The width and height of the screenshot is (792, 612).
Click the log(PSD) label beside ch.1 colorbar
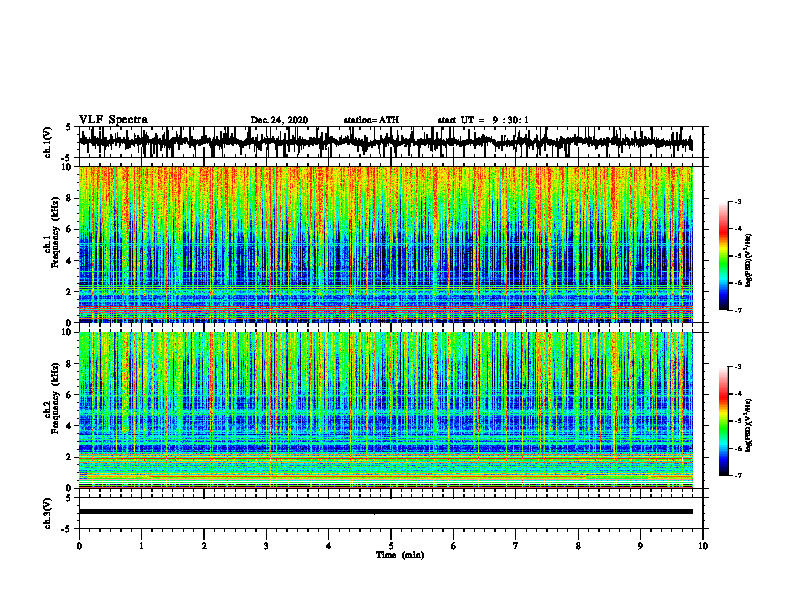click(x=749, y=260)
